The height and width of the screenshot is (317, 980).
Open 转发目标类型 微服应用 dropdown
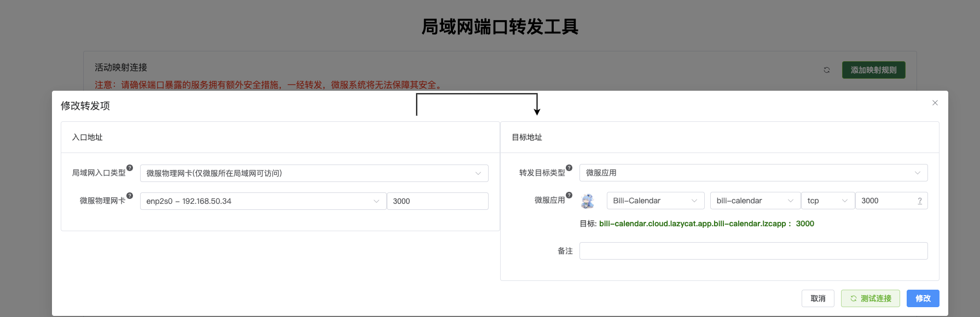(753, 173)
